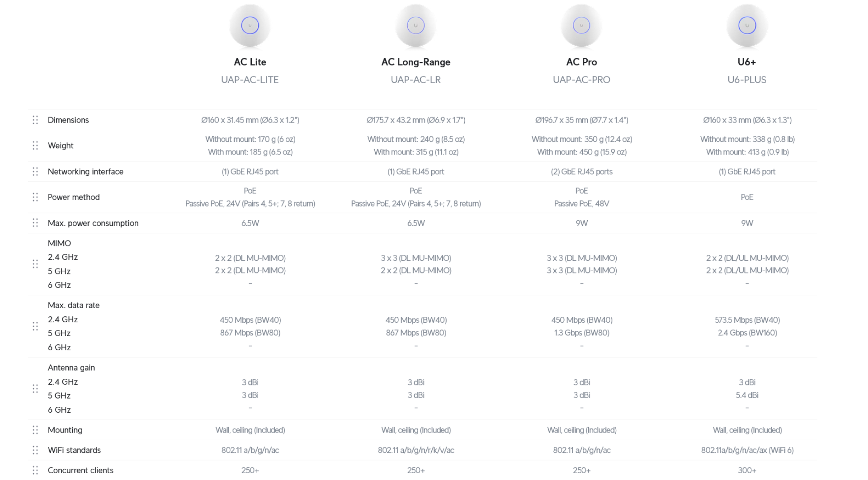Click the AC Pro access point image
The width and height of the screenshot is (868, 480).
(581, 25)
